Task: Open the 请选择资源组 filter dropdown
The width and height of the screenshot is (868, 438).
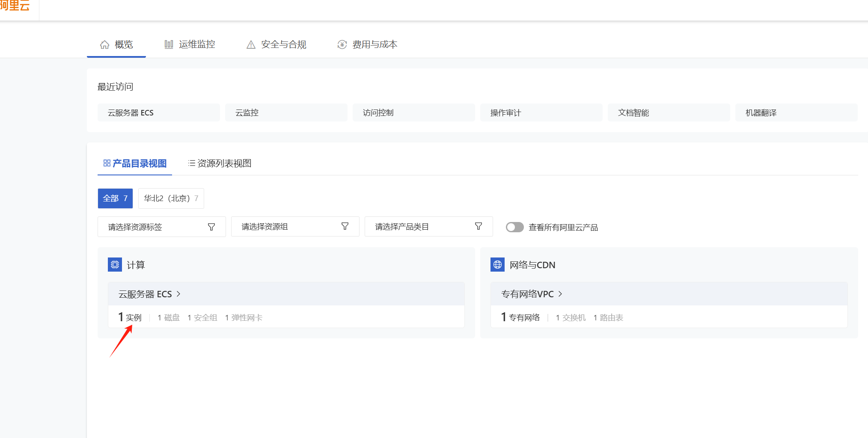Action: coord(295,227)
